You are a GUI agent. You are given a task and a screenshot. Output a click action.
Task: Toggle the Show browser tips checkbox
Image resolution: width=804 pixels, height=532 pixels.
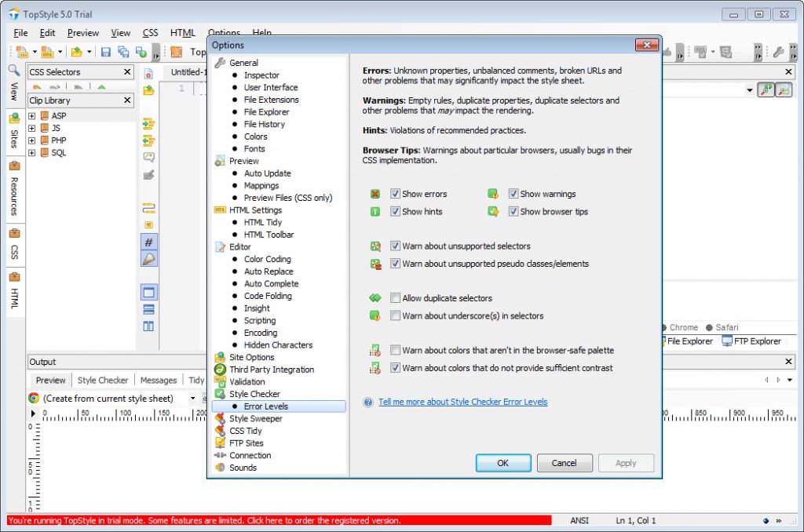coord(513,211)
